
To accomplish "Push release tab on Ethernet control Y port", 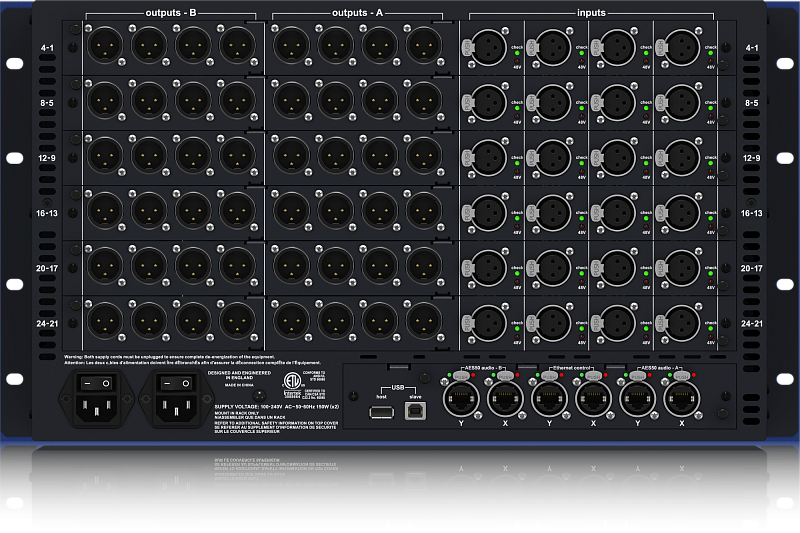I will [x=549, y=376].
